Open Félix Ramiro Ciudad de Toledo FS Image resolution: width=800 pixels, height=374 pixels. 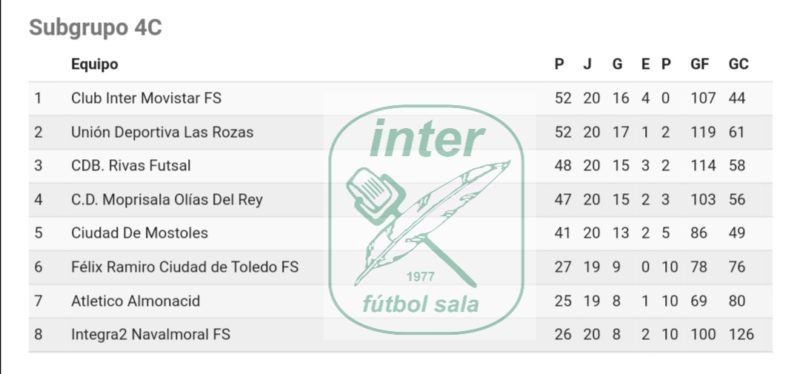pos(185,267)
